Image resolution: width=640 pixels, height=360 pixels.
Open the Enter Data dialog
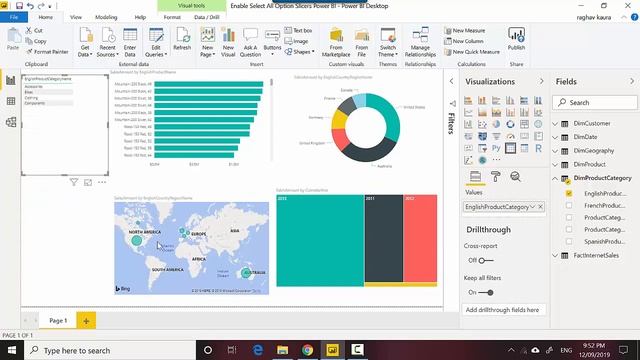point(130,42)
